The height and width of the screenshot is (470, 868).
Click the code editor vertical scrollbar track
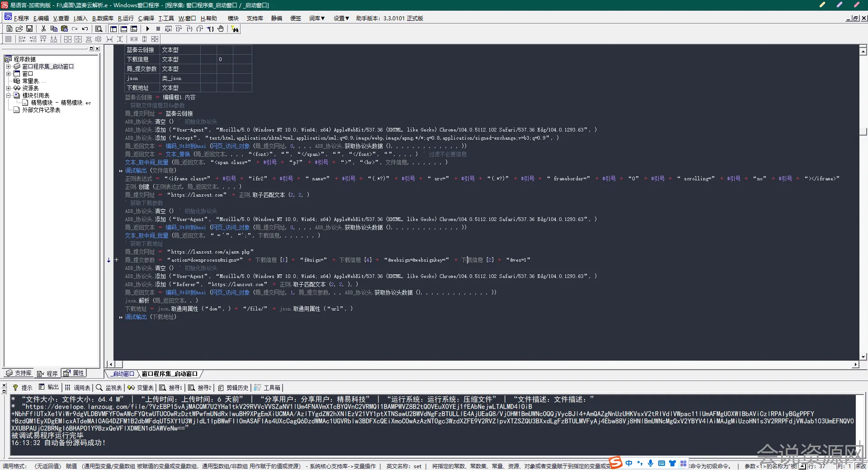863,226
